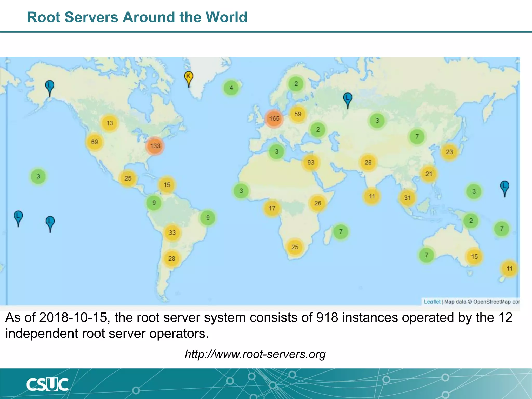
Task: Open the 9 cluster in northwestern South America
Action: [154, 203]
